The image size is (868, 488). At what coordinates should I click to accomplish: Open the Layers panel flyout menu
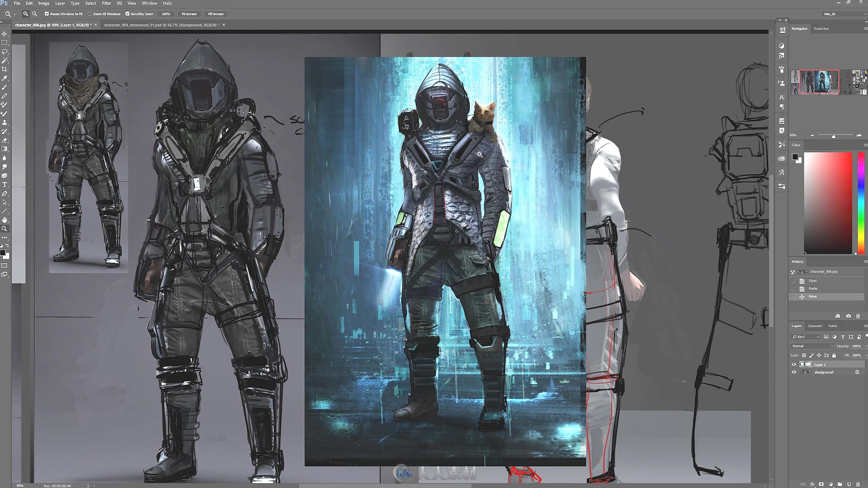[x=866, y=326]
